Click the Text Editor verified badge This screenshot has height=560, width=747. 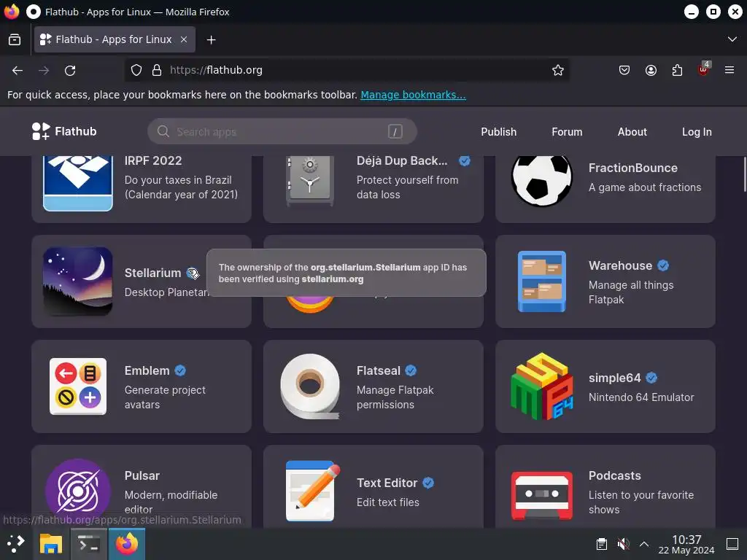(428, 483)
